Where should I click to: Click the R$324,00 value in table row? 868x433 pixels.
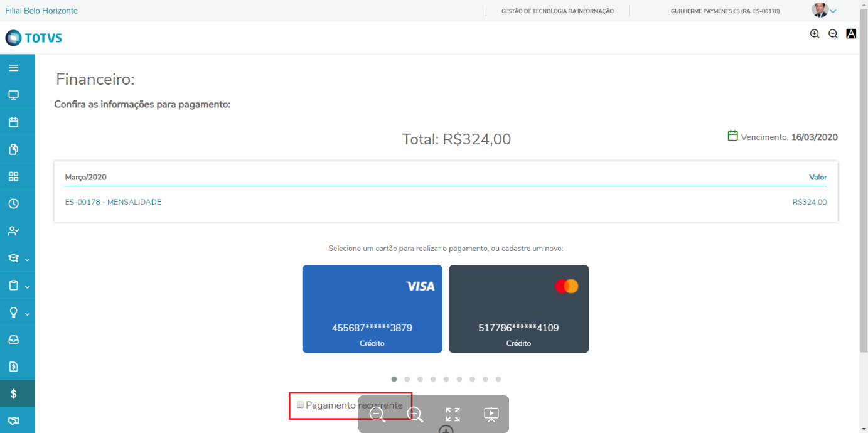tap(810, 202)
